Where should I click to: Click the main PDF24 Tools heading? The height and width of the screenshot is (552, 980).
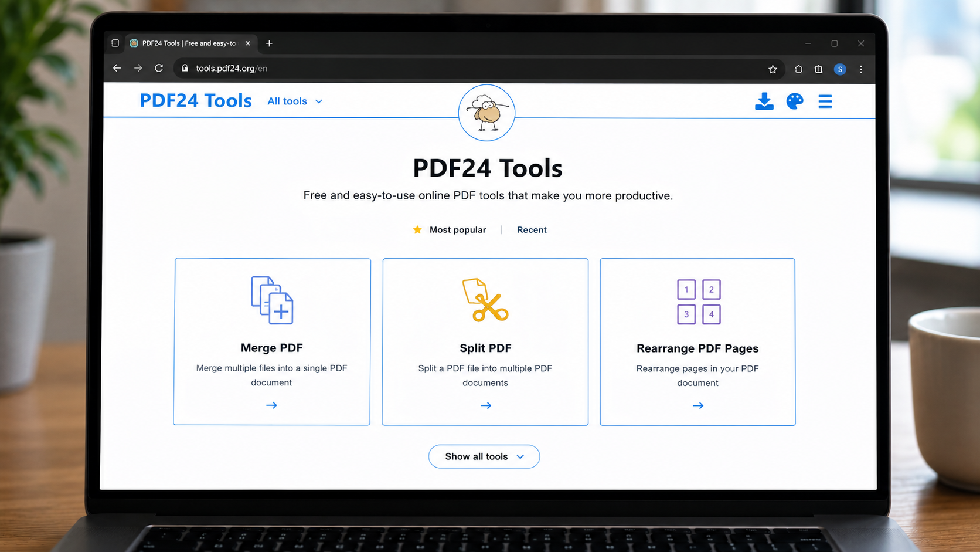(x=488, y=168)
